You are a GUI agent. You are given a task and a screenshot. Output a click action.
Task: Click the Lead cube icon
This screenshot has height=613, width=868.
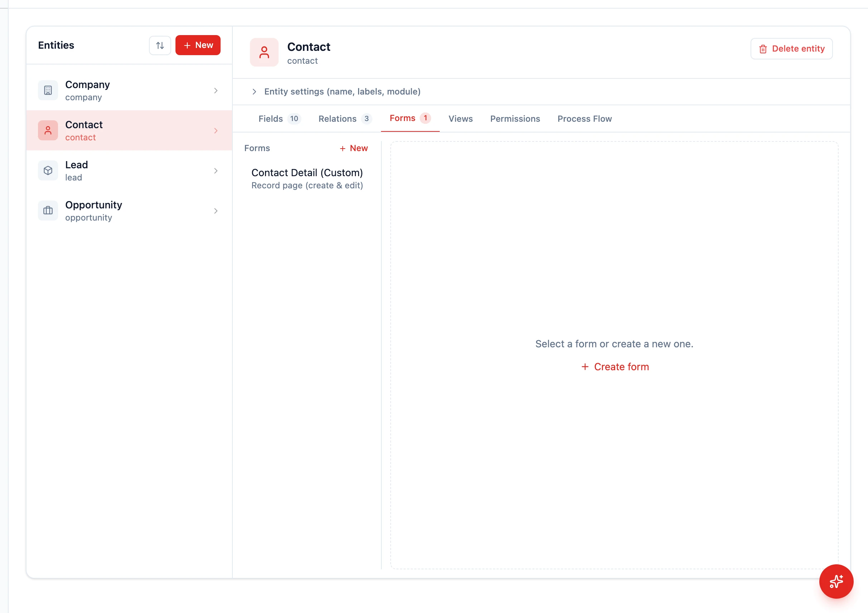click(48, 170)
